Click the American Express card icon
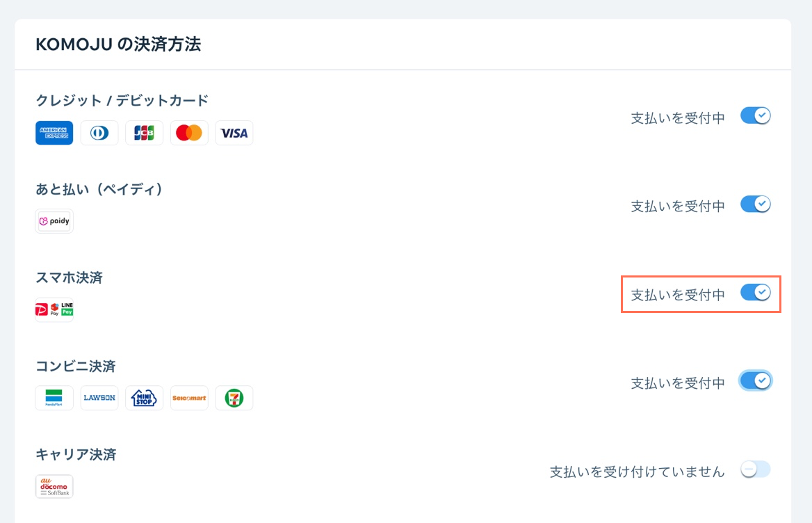 pyautogui.click(x=54, y=133)
